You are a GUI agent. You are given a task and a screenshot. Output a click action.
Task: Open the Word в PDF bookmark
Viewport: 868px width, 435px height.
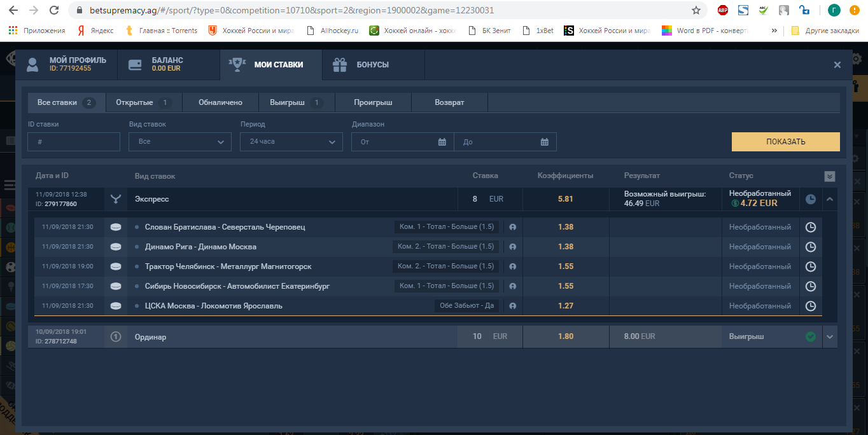click(705, 30)
